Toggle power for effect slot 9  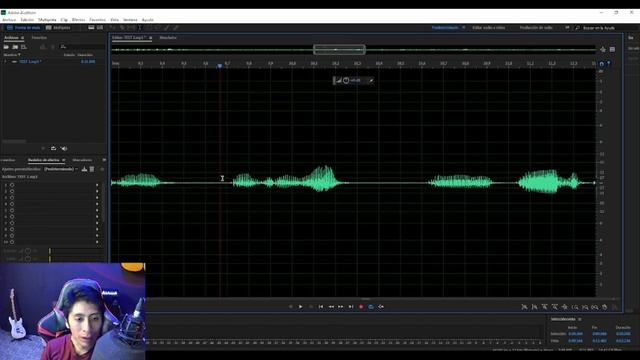coord(12,236)
